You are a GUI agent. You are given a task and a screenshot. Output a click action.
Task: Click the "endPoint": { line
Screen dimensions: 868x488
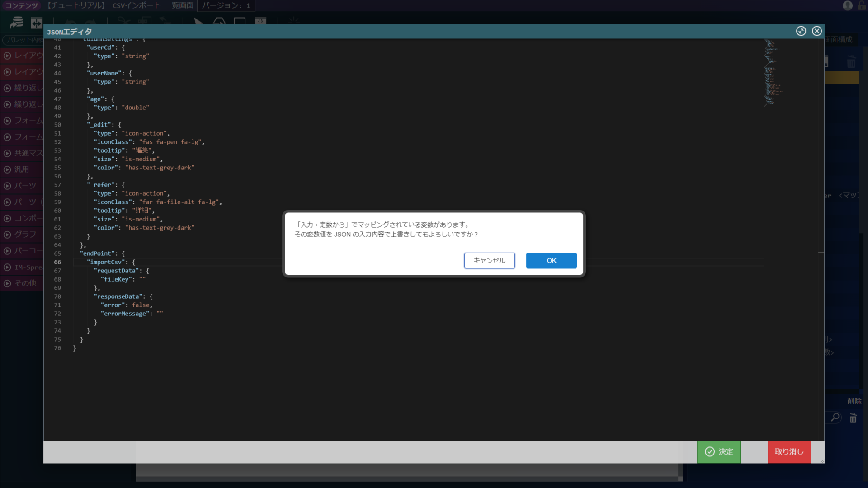[102, 253]
